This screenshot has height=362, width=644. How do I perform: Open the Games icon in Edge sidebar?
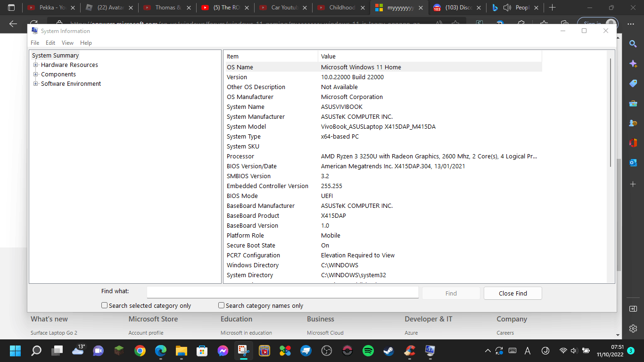click(633, 123)
